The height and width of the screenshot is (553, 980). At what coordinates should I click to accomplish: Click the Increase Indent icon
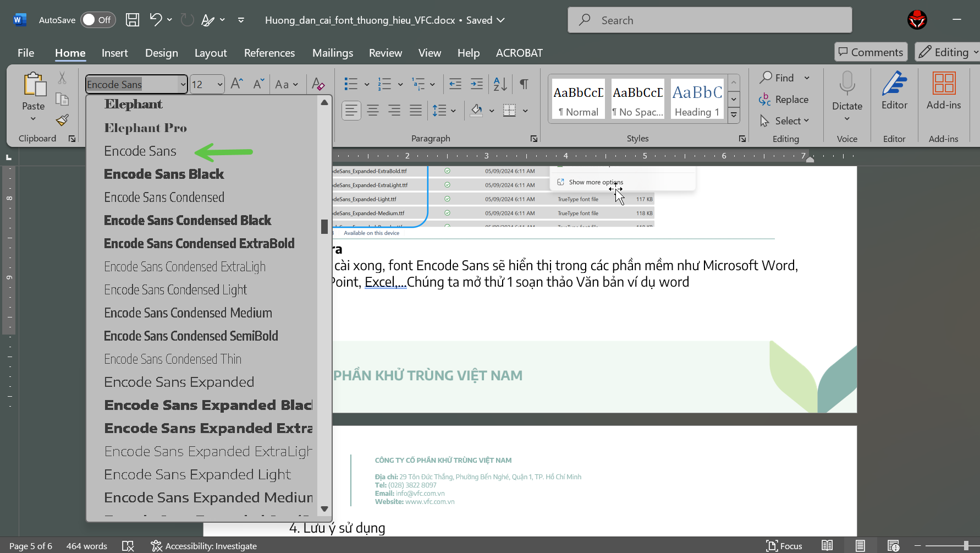477,84
